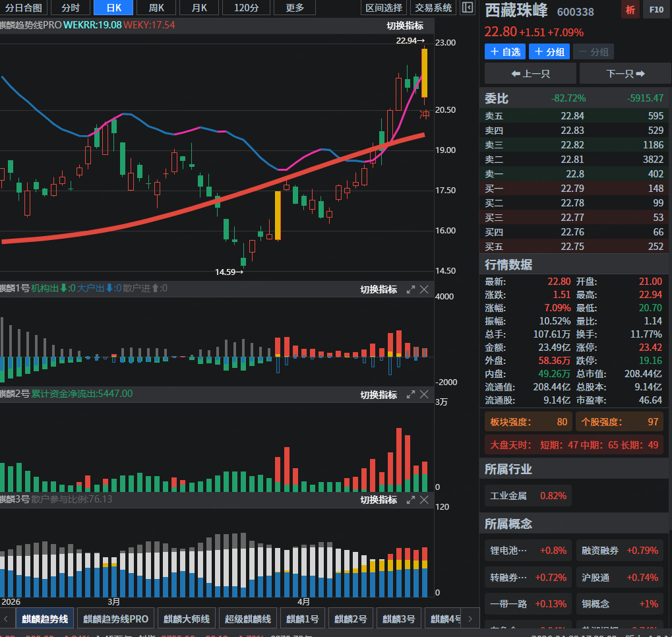The image size is (672, 637).
Task: Maximize the 麒麟3号 indicator panel
Action: (x=411, y=500)
